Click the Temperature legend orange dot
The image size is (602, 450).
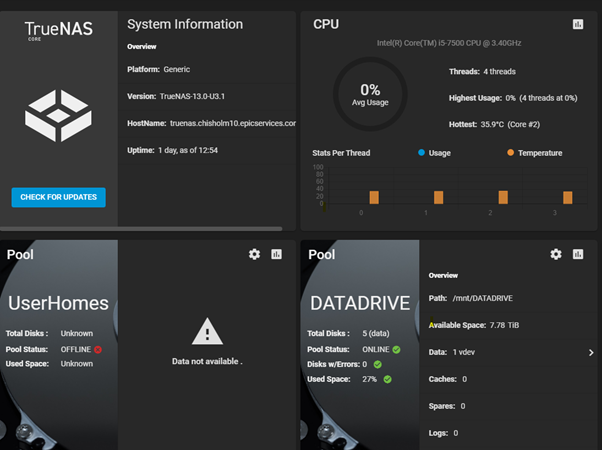pyautogui.click(x=510, y=152)
